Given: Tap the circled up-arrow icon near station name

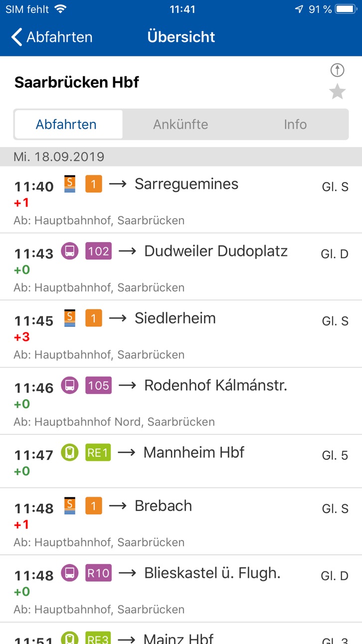Looking at the screenshot, I should click(x=338, y=70).
